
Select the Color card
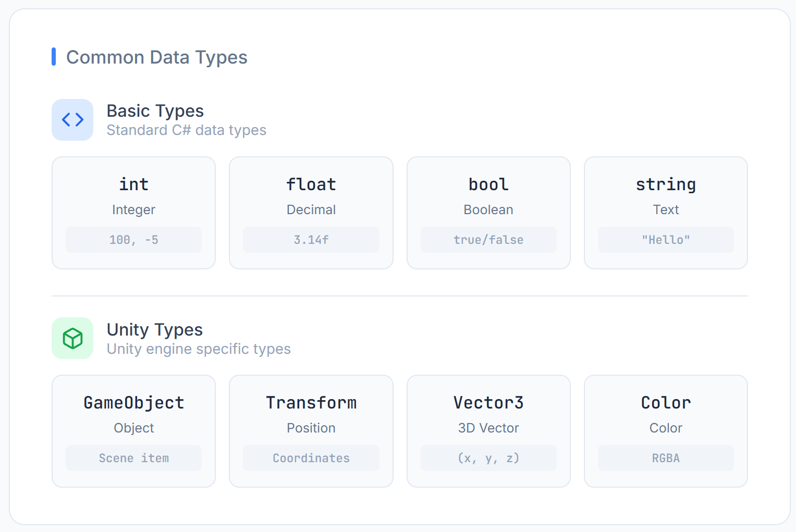tap(666, 431)
